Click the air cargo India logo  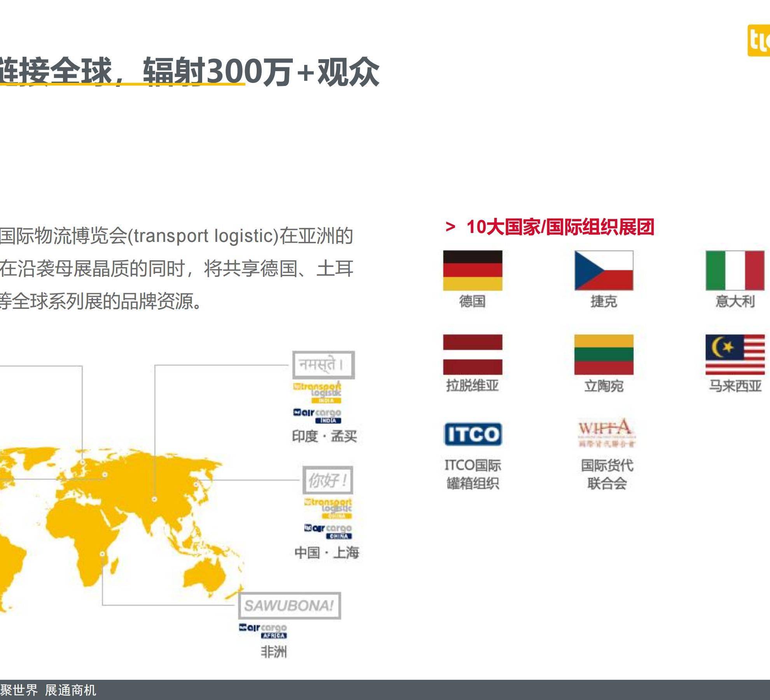[x=317, y=416]
